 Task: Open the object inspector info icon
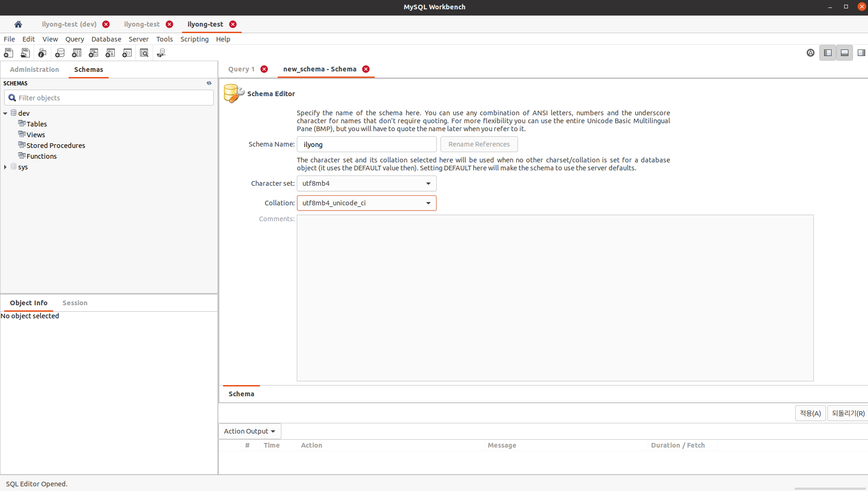(x=42, y=53)
